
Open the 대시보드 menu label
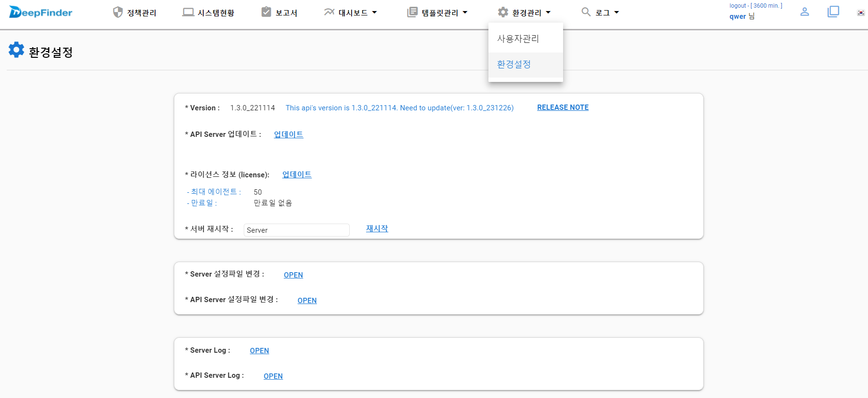[353, 13]
